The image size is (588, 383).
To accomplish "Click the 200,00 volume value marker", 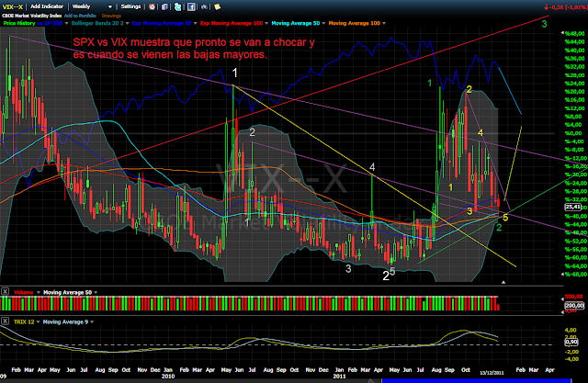I will point(574,306).
